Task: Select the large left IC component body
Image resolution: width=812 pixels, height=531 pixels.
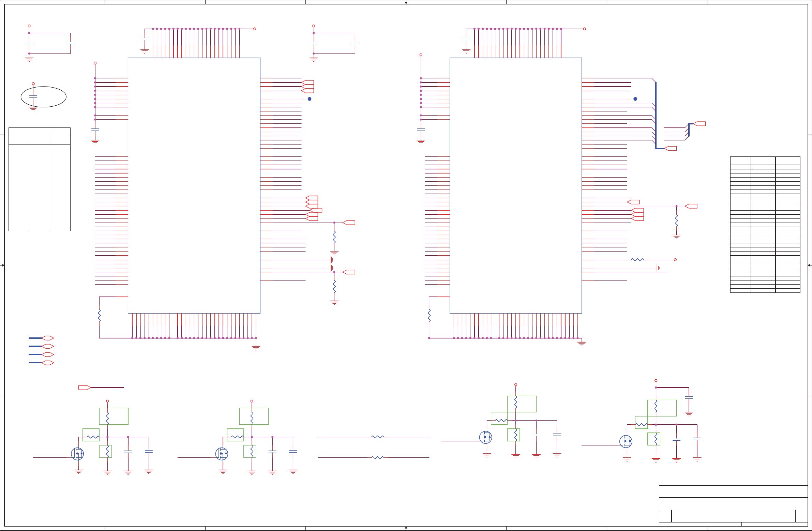Action: coord(194,185)
